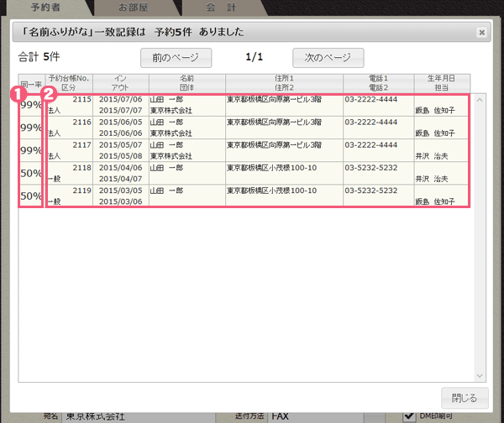This screenshot has height=423, width=504.
Task: Toggle the DM印刷可 checkbox
Action: (409, 415)
